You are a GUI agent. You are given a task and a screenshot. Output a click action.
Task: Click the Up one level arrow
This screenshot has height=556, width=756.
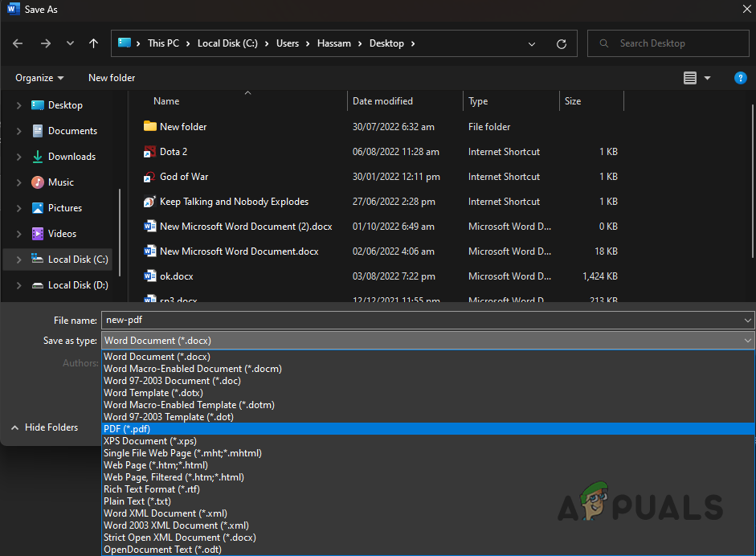(x=94, y=43)
